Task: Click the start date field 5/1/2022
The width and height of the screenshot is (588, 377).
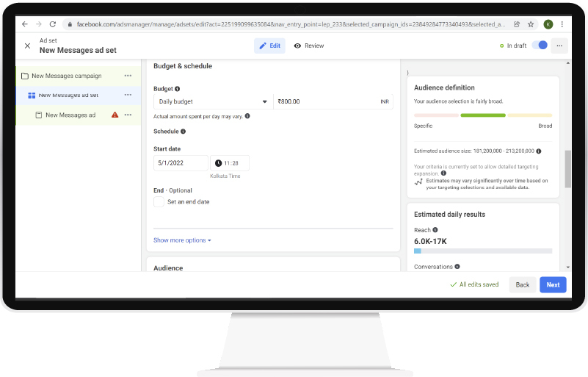Action: pos(181,163)
